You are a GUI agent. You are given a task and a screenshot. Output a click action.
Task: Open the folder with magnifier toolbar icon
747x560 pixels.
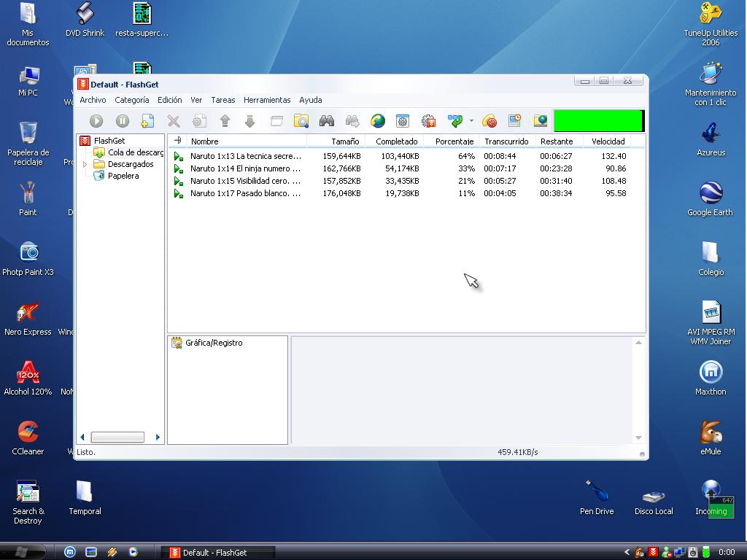(301, 121)
